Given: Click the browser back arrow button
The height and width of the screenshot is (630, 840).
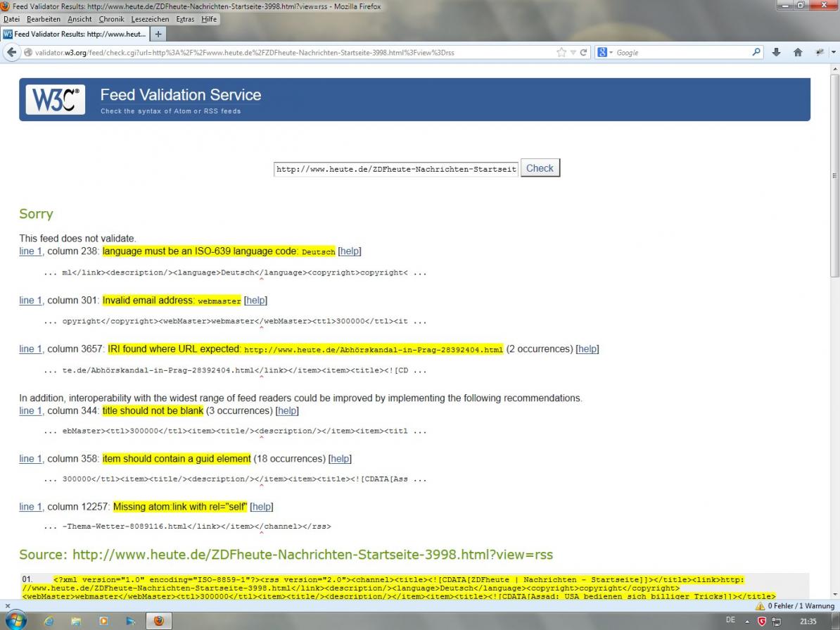Looking at the screenshot, I should 12,53.
